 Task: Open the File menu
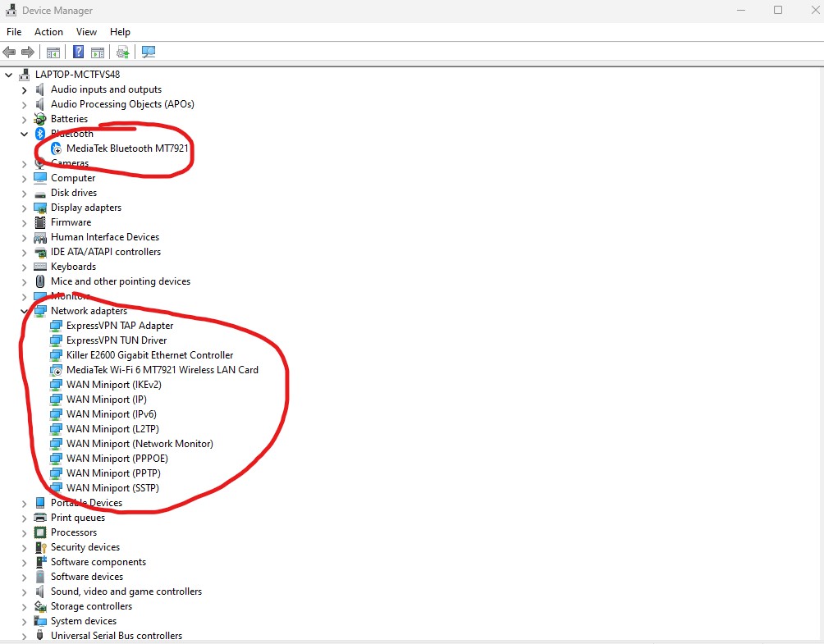coord(14,32)
